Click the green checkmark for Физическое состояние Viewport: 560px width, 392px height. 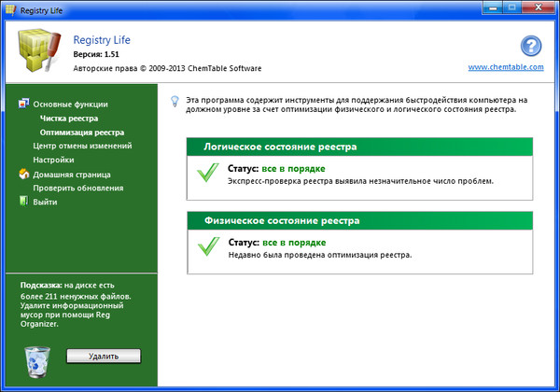207,248
